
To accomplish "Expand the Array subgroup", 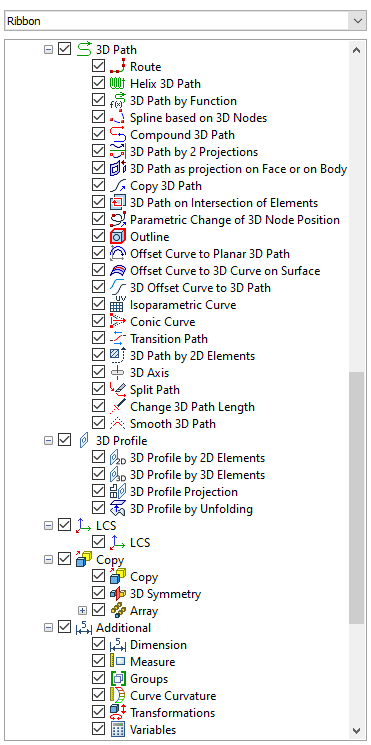I will [82, 611].
